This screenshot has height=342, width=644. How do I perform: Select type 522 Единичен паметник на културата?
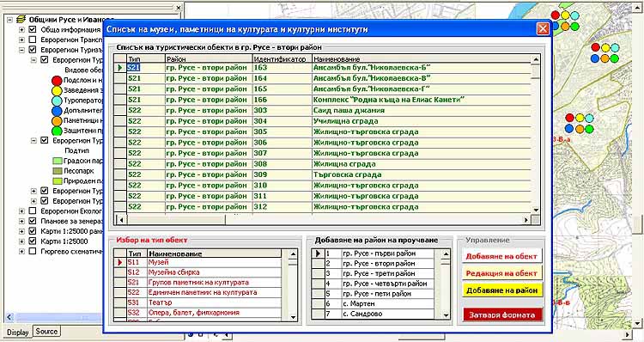point(197,292)
